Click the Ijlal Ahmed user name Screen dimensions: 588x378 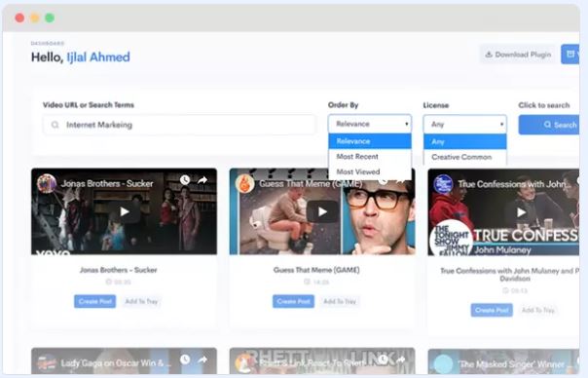(98, 57)
